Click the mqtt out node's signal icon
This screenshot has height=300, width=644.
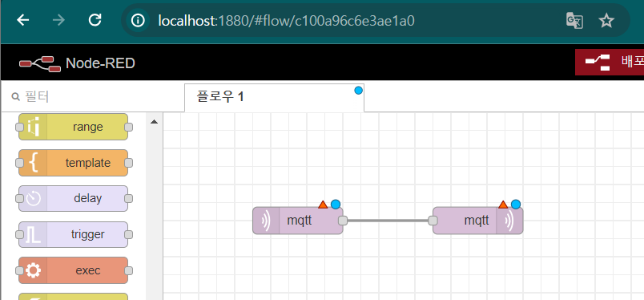tap(509, 221)
